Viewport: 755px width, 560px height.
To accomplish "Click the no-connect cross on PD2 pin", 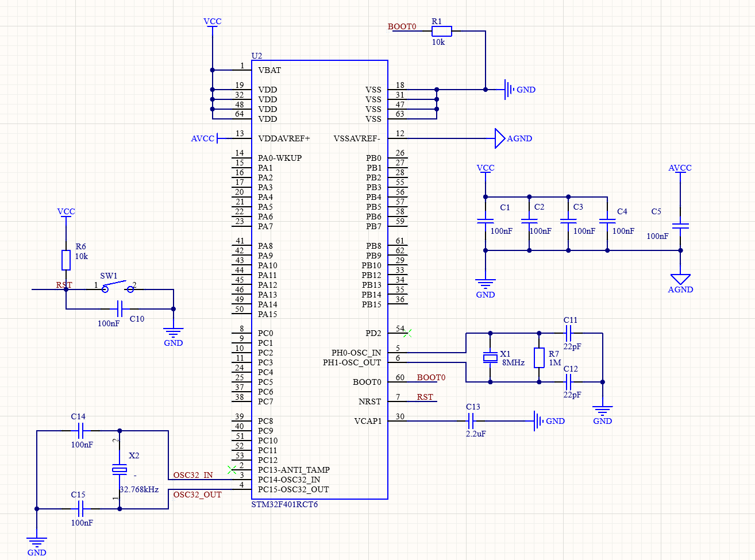I will point(407,333).
